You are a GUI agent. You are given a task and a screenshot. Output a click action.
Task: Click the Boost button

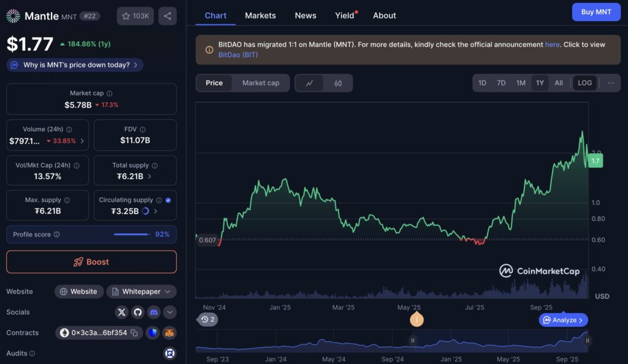91,262
